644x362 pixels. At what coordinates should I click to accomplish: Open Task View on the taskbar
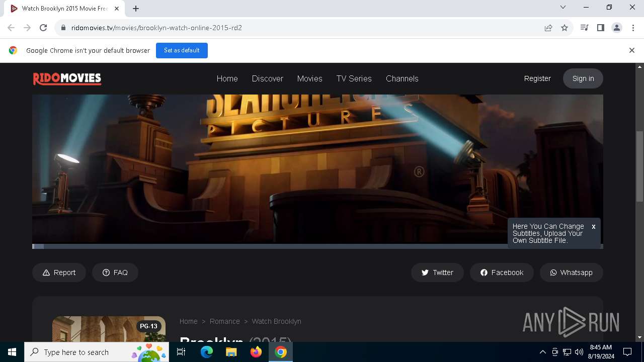(x=181, y=352)
